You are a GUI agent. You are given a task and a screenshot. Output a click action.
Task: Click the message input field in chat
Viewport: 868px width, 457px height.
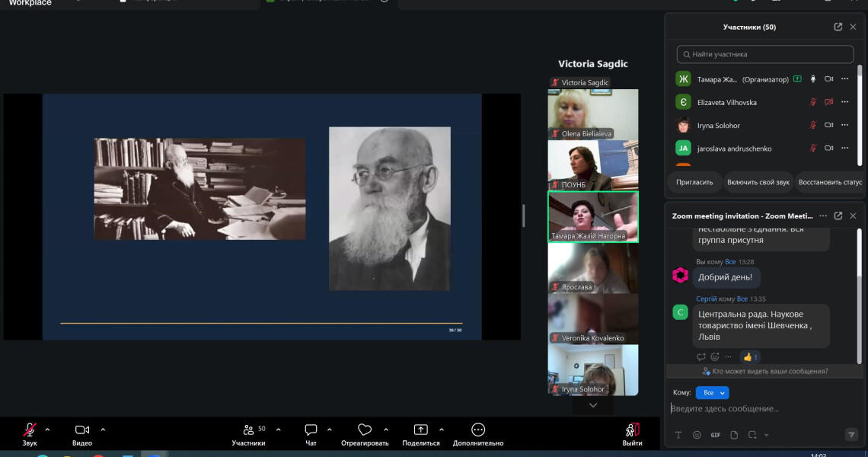coord(764,409)
